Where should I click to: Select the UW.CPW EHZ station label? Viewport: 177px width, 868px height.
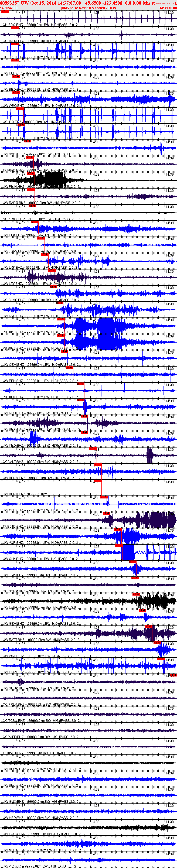[40, 365]
